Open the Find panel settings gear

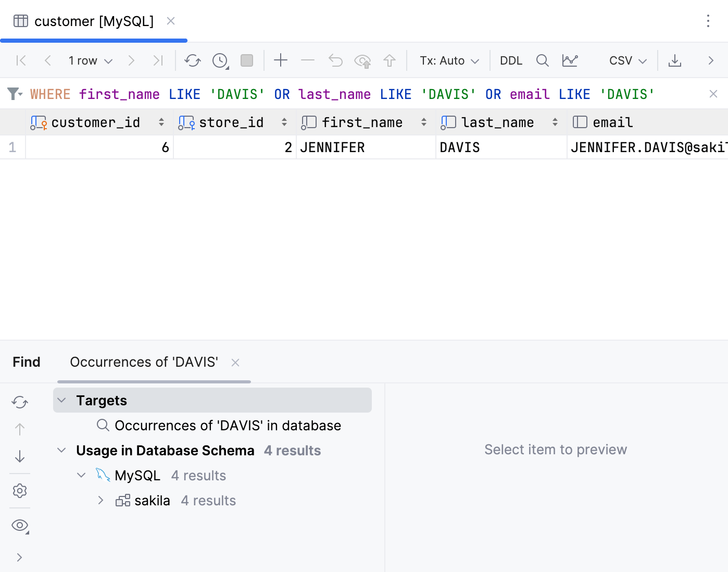(x=20, y=491)
